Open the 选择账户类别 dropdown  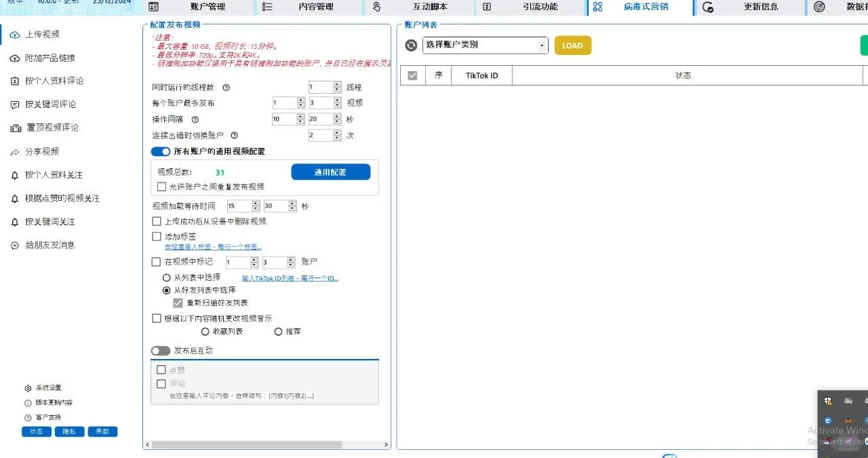pos(484,45)
